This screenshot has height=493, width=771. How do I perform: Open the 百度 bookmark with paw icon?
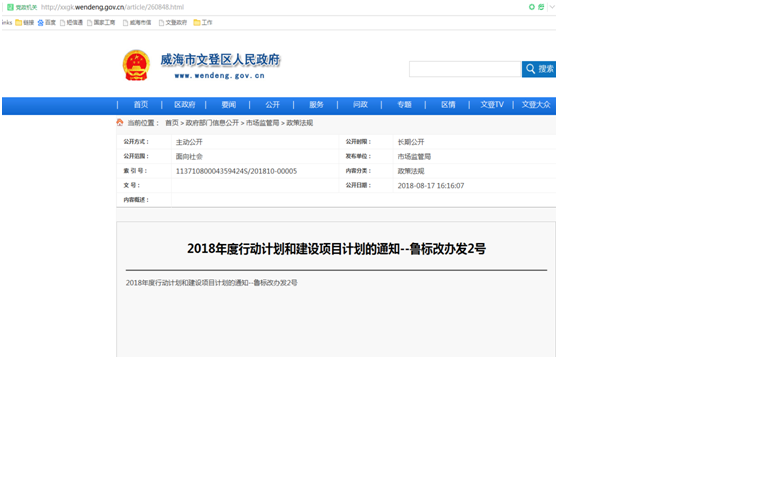46,22
